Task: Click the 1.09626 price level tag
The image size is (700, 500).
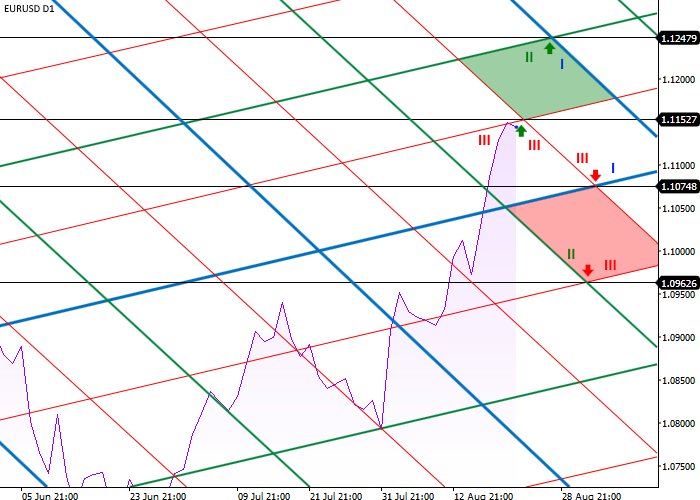Action: click(x=679, y=283)
